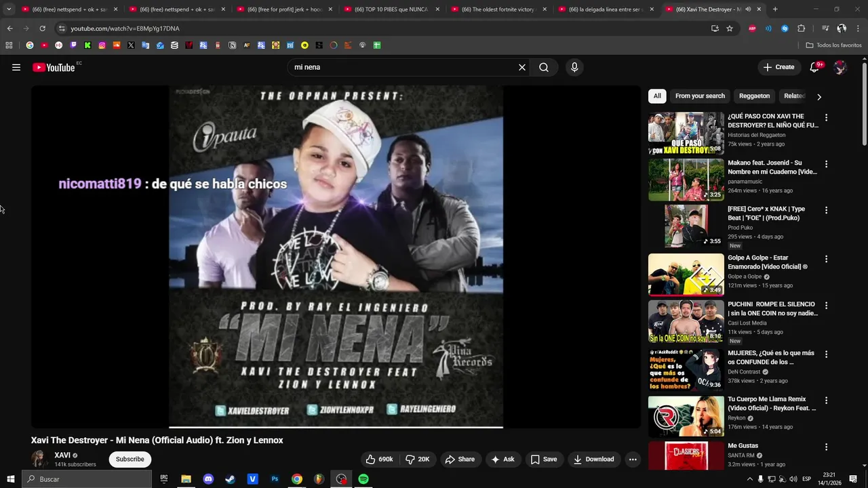The image size is (868, 488).
Task: Show more filter chips with right arrow
Action: point(818,96)
